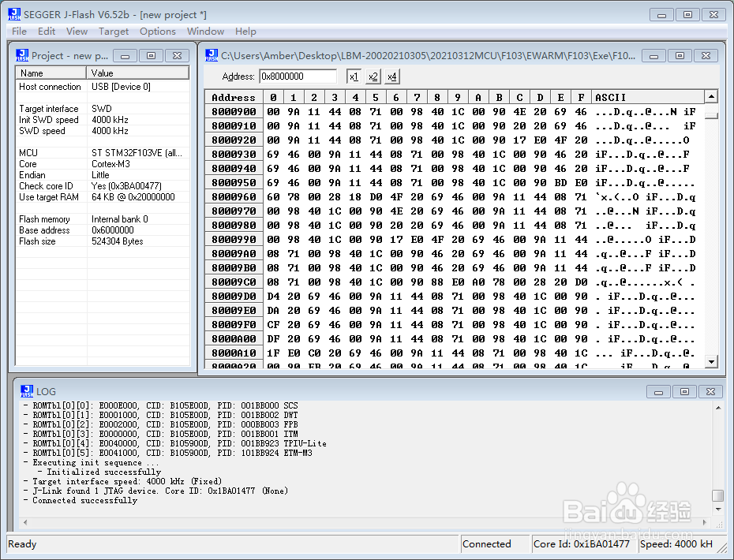Click Flash size value 524304 Bytes

coord(118,241)
